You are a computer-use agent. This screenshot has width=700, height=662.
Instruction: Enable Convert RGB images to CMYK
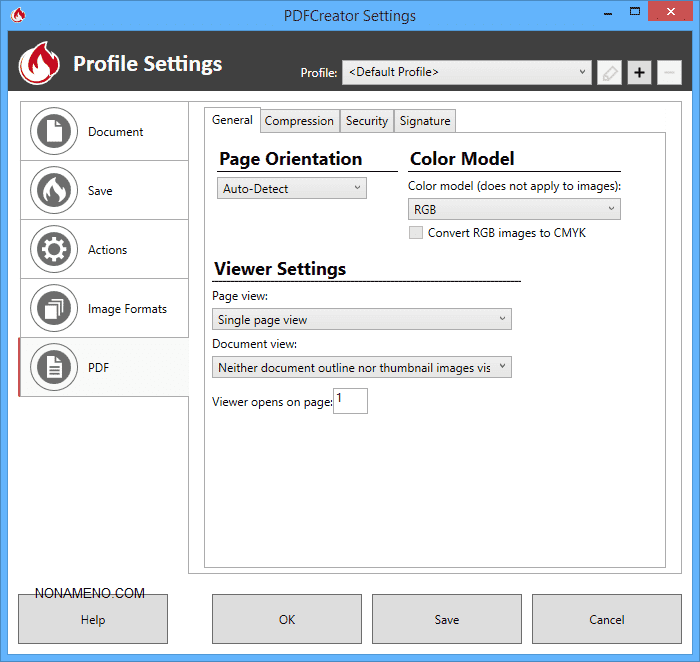tap(416, 233)
